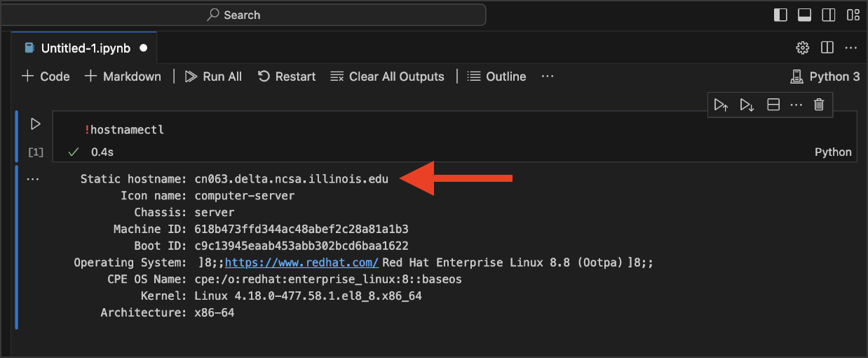The height and width of the screenshot is (358, 868).
Task: Split the editor to the right
Action: 827,48
